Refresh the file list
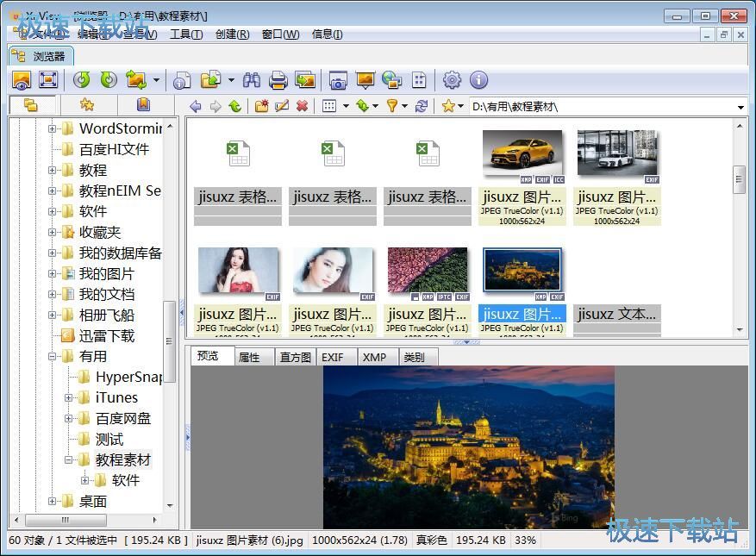Viewport: 756px width, 556px height. (422, 106)
